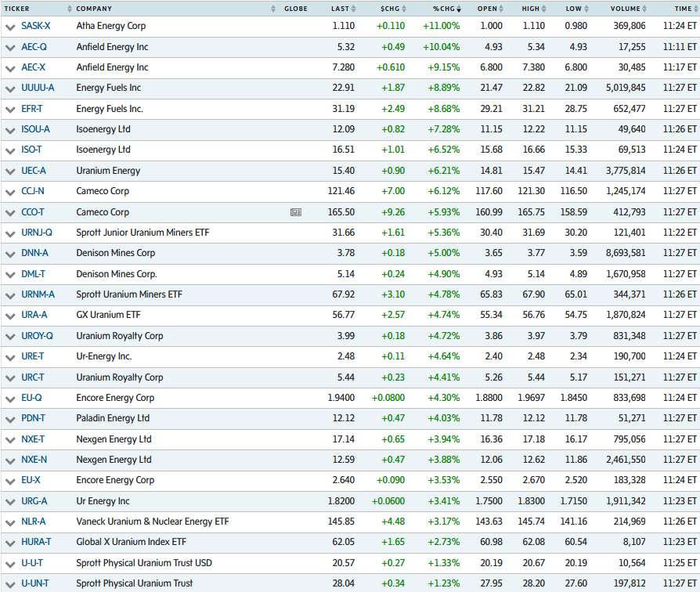Screen dimensions: 700x592
Task: Open the CCO-T ticker link
Action: click(x=33, y=212)
